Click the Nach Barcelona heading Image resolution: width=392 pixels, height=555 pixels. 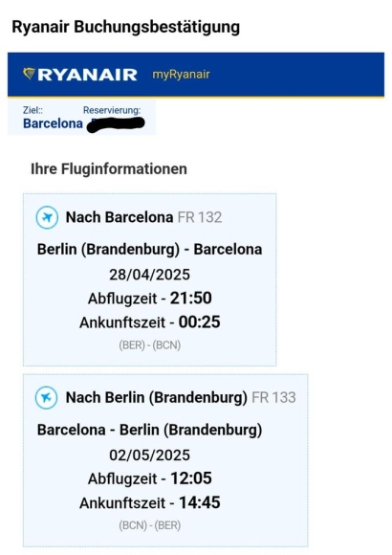tap(120, 217)
